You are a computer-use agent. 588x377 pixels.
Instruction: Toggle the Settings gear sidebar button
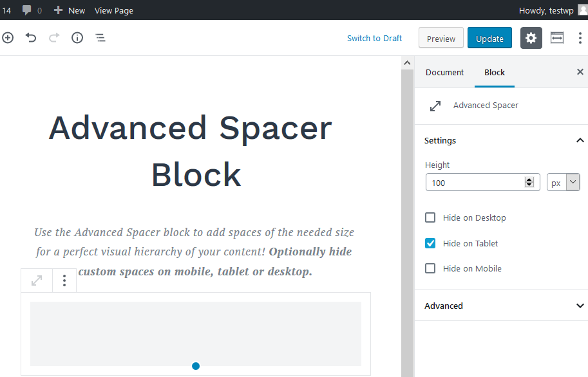(531, 38)
